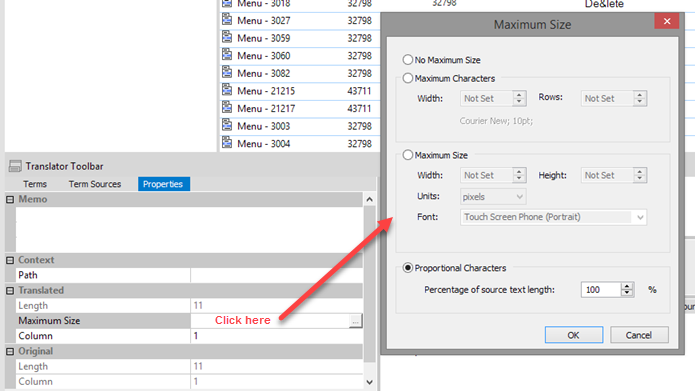Select the Proportional Characters radio button

[407, 268]
